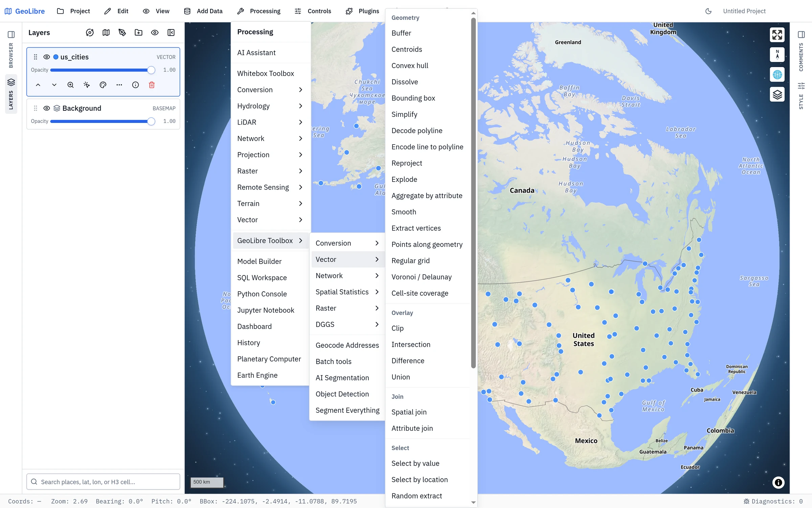Toggle dark mode moon icon

[708, 11]
